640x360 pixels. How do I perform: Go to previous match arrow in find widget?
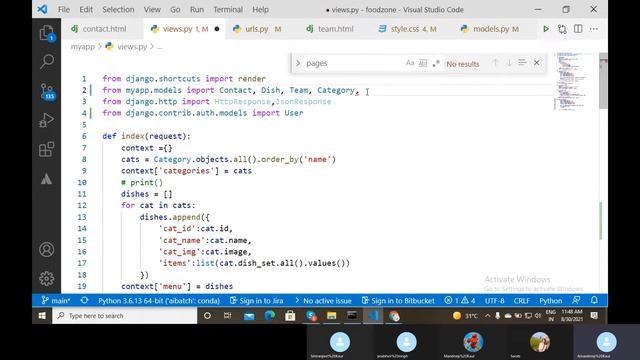point(496,63)
